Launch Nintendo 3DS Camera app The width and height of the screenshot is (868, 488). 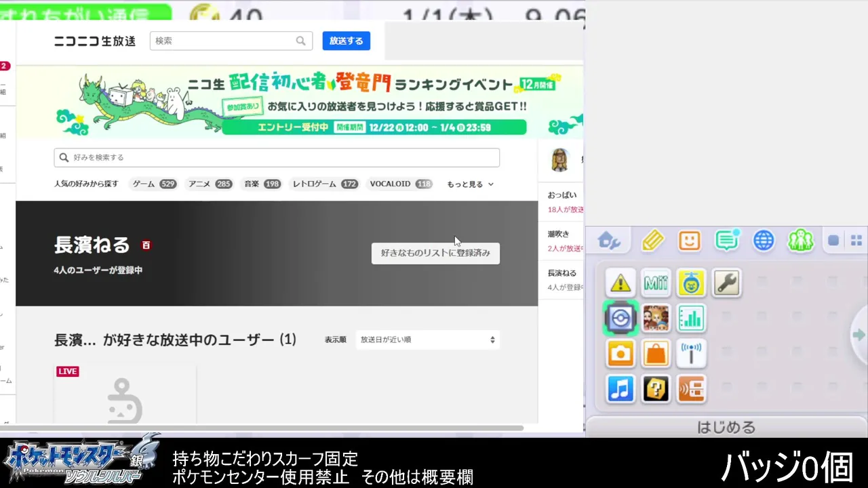[x=620, y=353]
